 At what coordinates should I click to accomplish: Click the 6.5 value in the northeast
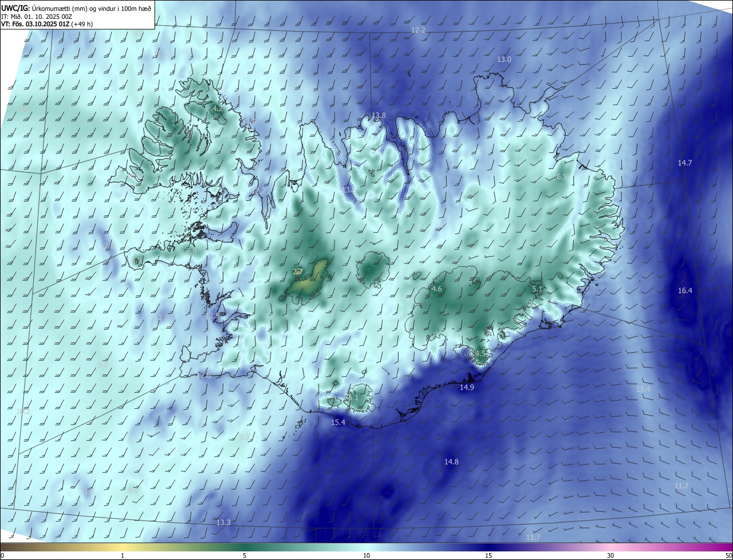[x=562, y=178]
